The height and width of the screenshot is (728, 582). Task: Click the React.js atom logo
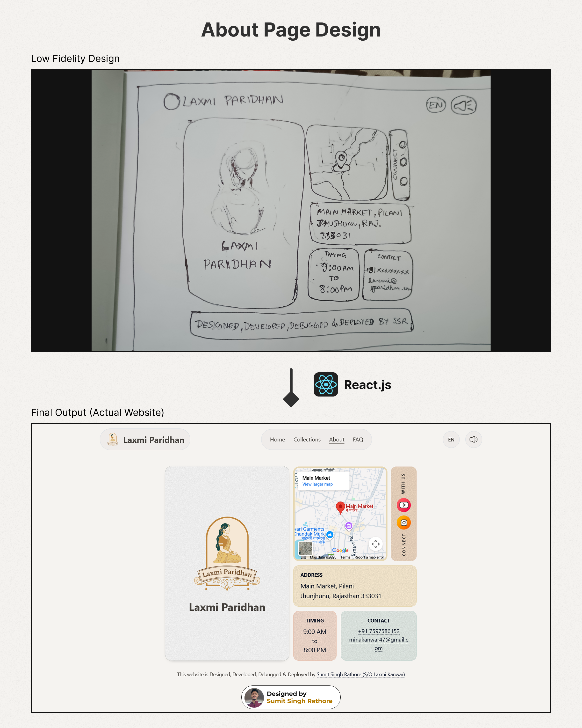(x=326, y=384)
